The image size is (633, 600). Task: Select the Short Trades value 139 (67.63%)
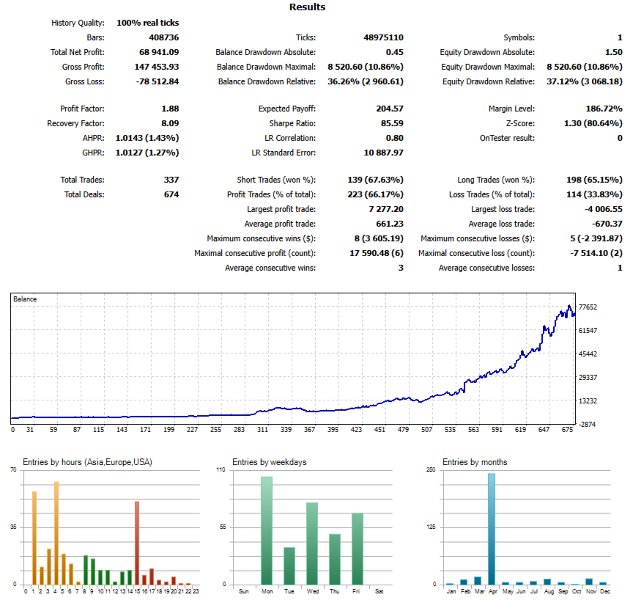375,180
